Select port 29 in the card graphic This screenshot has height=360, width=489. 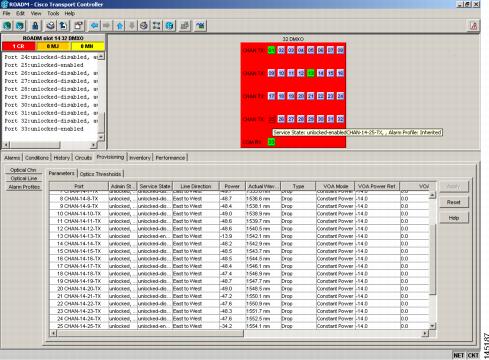pyautogui.click(x=311, y=119)
